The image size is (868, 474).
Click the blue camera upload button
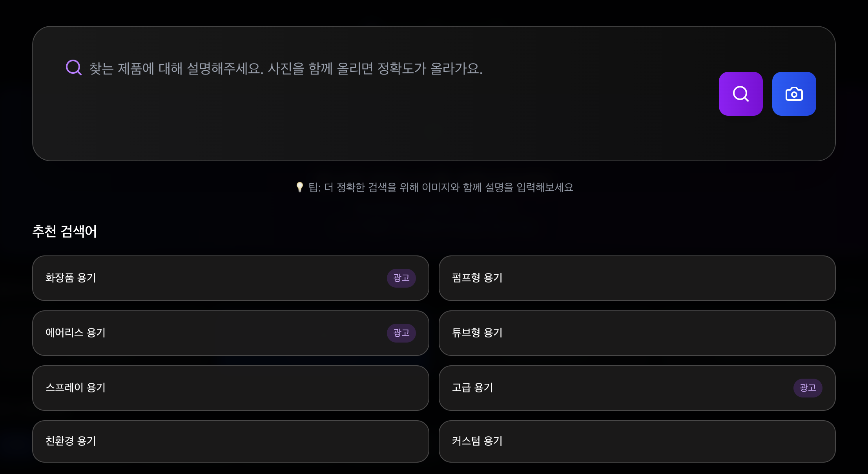(794, 94)
